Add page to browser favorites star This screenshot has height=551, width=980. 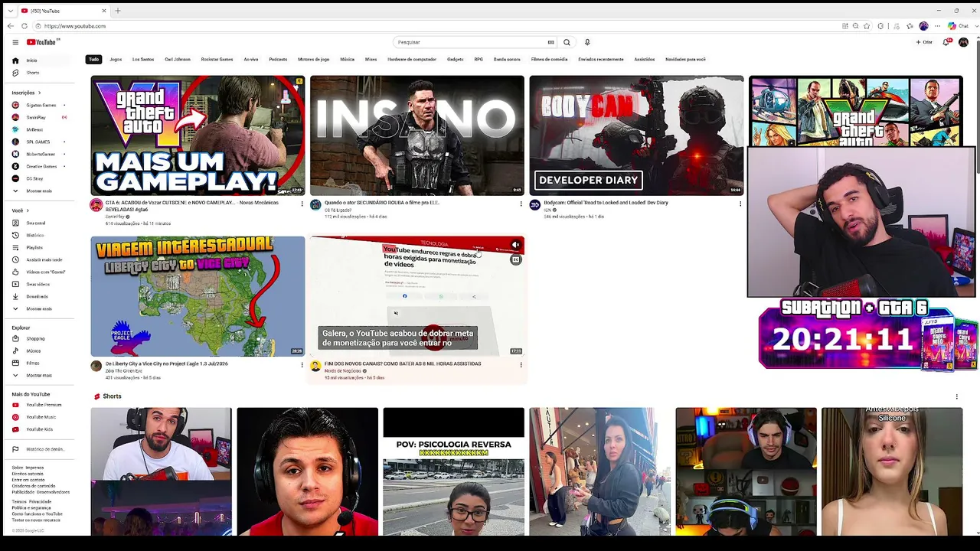(x=867, y=26)
